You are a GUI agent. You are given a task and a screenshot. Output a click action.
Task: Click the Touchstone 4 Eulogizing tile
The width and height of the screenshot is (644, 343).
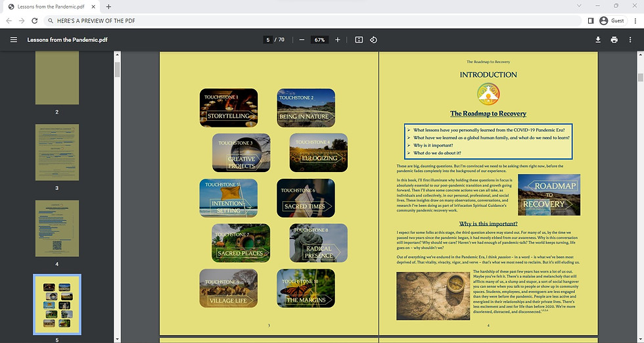coord(319,153)
